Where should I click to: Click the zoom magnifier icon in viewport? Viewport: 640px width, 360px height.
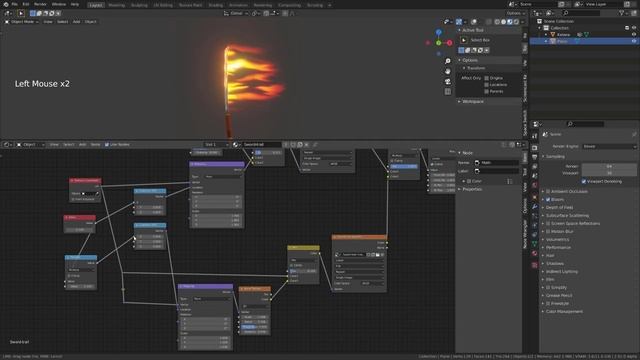(x=448, y=61)
